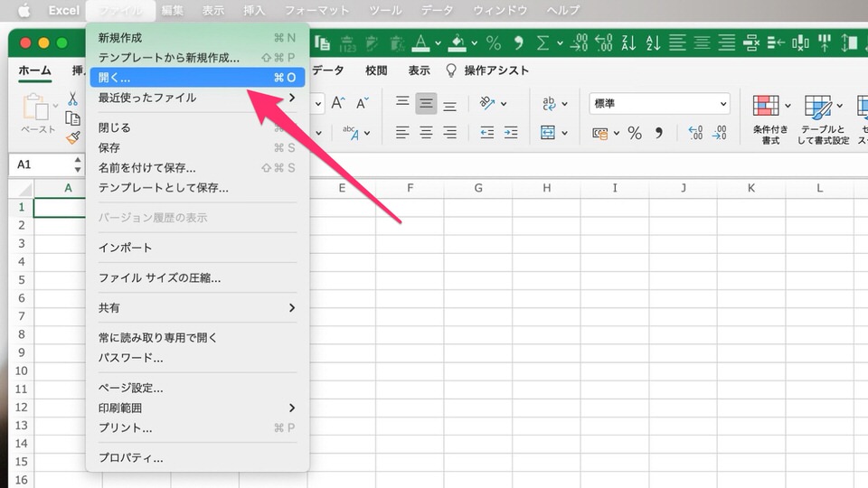The image size is (868, 488).
Task: Click the paste icon in green toolbar
Action: (x=322, y=42)
